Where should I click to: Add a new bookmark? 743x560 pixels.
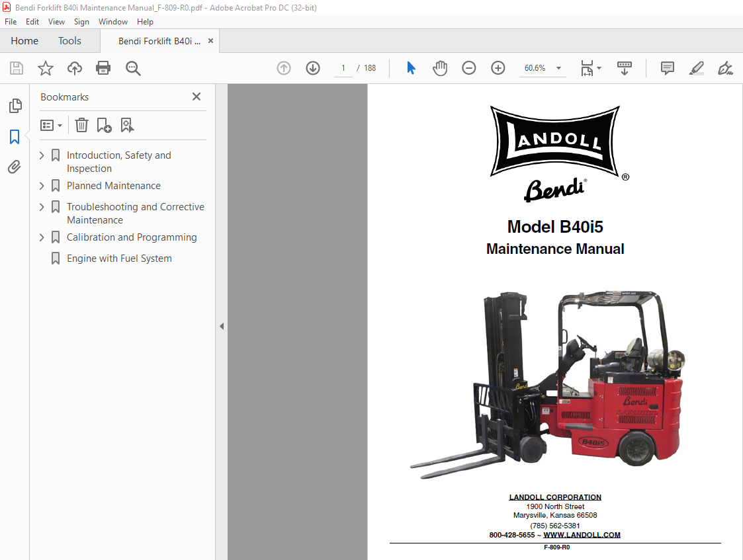(104, 126)
